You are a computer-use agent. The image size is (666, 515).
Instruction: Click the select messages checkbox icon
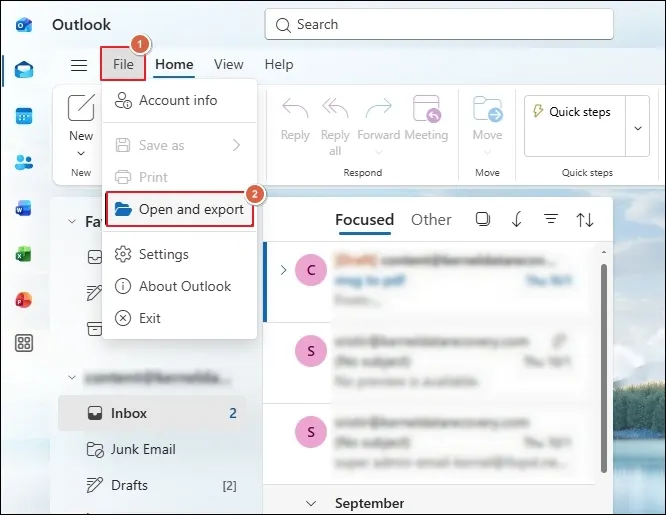[483, 219]
